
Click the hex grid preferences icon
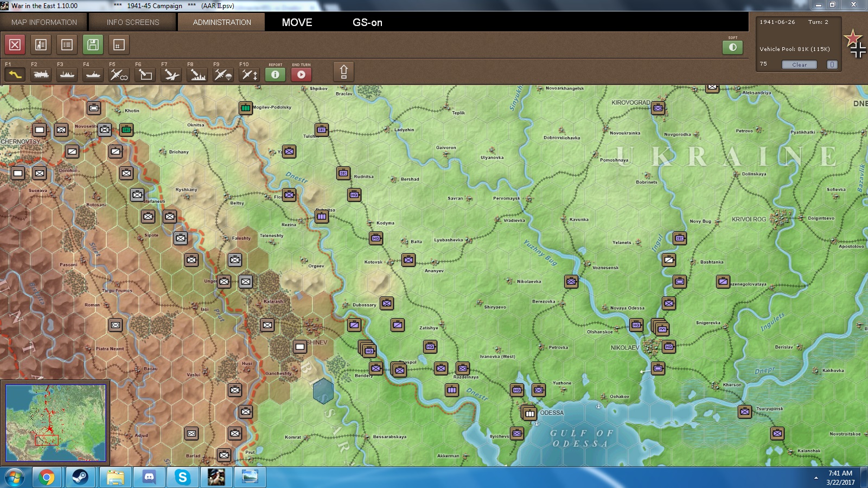tap(119, 45)
